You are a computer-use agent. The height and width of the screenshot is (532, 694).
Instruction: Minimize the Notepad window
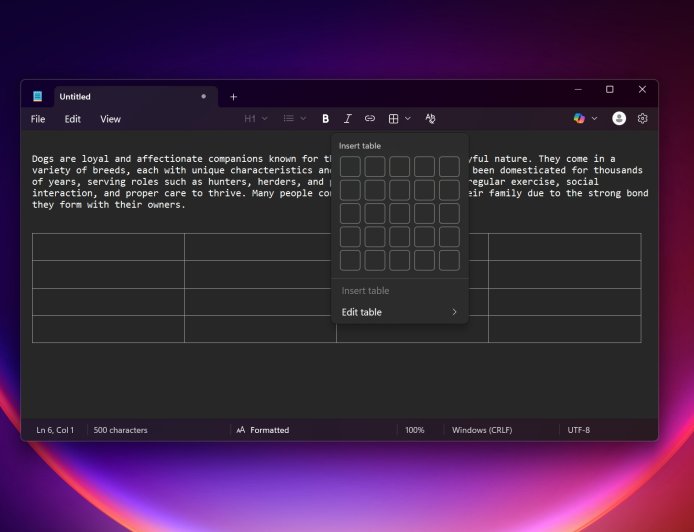pos(578,89)
